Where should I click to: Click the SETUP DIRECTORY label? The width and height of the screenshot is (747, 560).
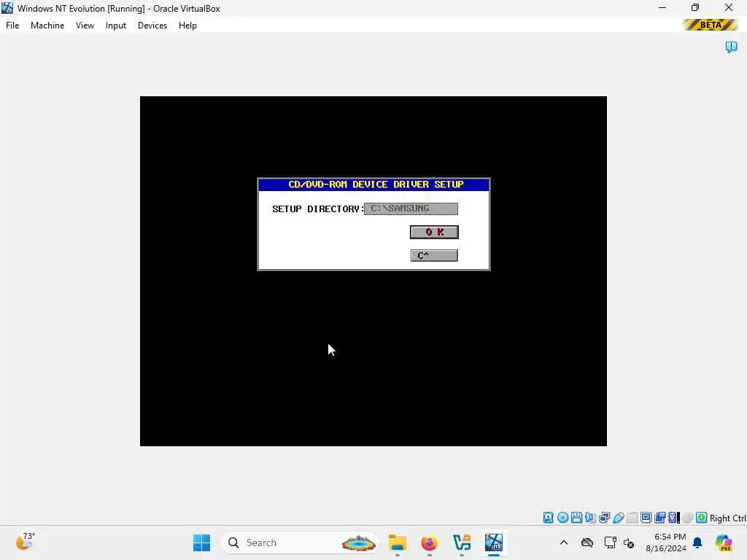pyautogui.click(x=318, y=209)
